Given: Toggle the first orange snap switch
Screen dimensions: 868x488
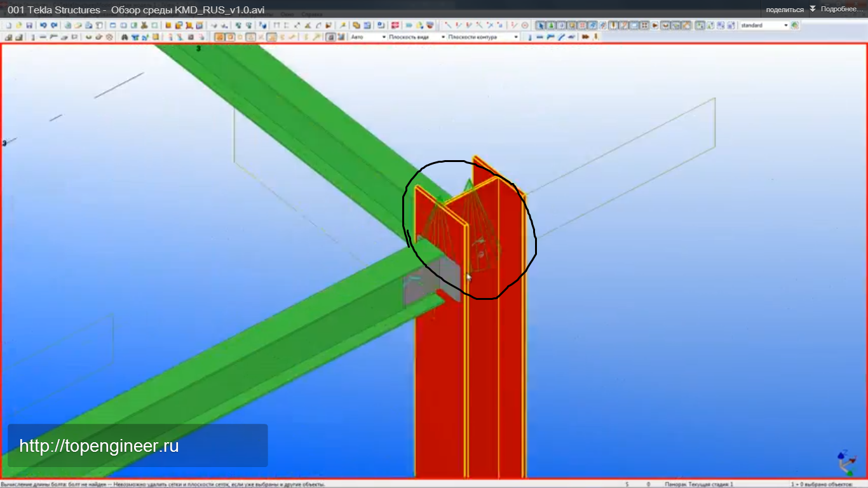Looking at the screenshot, I should tap(219, 37).
